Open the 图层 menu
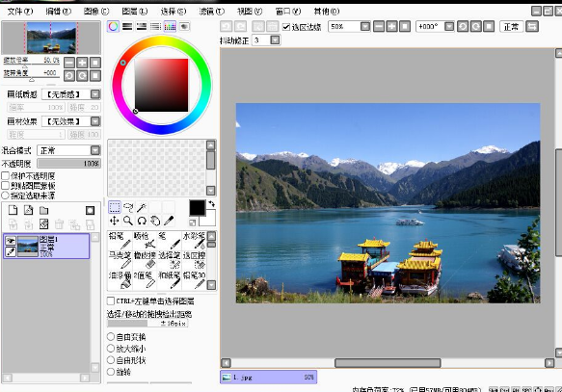The height and width of the screenshot is (392, 562). click(x=135, y=12)
